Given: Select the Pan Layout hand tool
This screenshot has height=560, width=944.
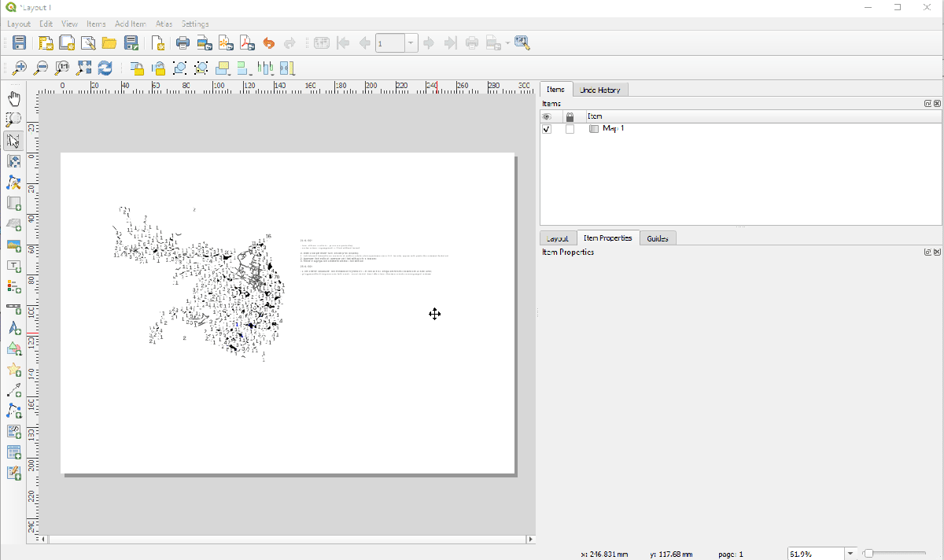Looking at the screenshot, I should pos(14,98).
